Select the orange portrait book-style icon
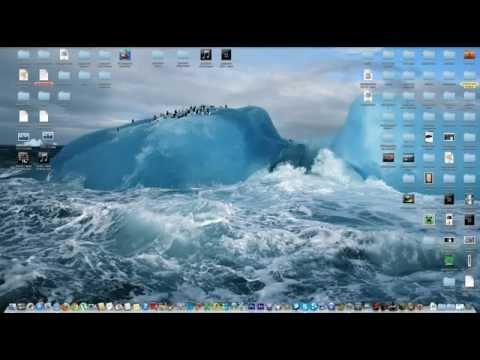 pos(429,178)
